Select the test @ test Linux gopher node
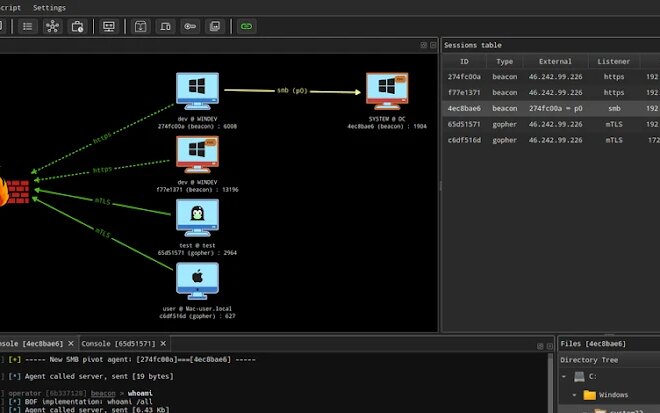This screenshot has width=660, height=413. pyautogui.click(x=197, y=218)
